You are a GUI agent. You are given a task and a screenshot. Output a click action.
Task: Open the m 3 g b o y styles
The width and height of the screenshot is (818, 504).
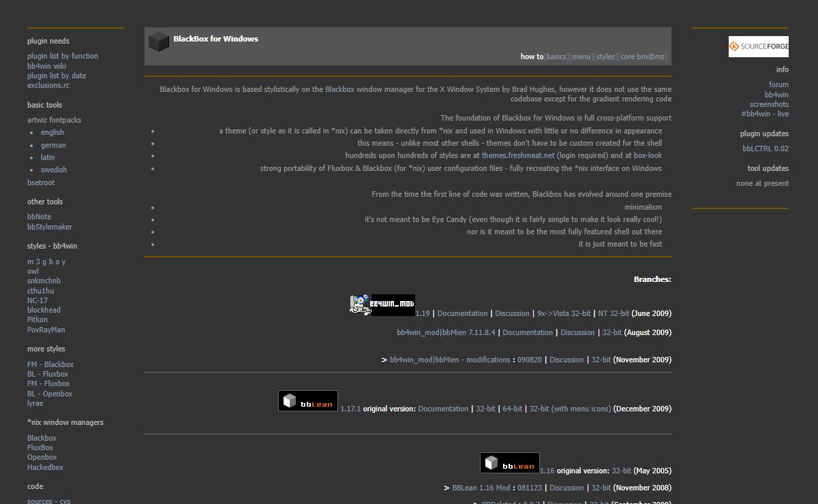46,262
